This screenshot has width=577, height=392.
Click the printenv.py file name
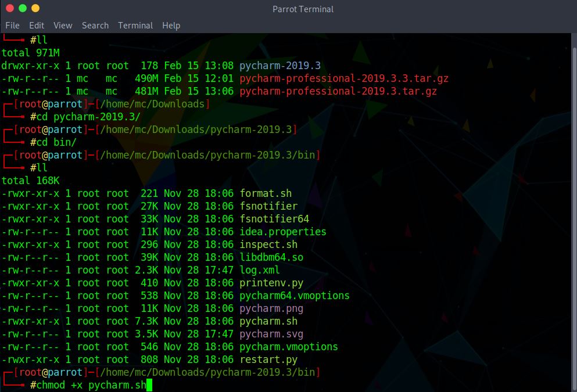coord(271,283)
